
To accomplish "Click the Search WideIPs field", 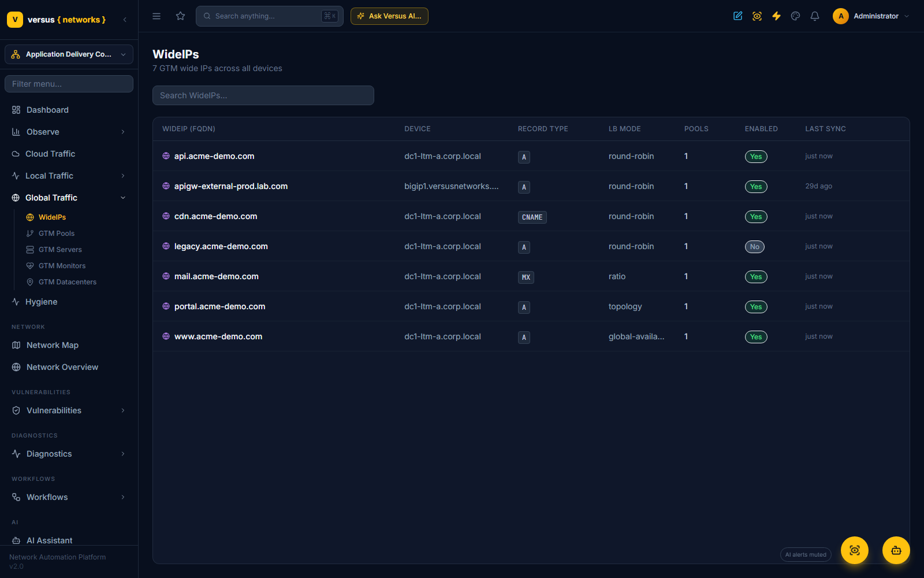I will (x=263, y=95).
